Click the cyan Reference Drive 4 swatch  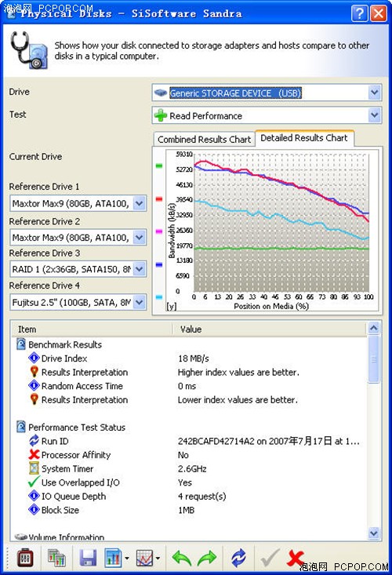(x=158, y=297)
